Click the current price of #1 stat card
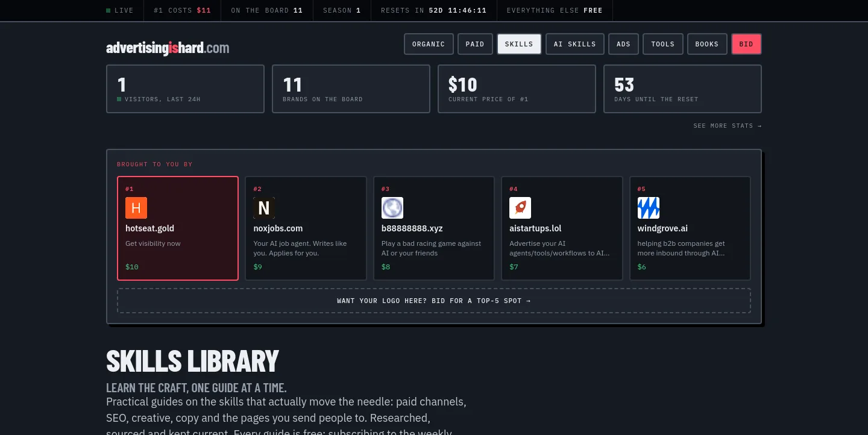Viewport: 868px width, 435px height. click(517, 89)
